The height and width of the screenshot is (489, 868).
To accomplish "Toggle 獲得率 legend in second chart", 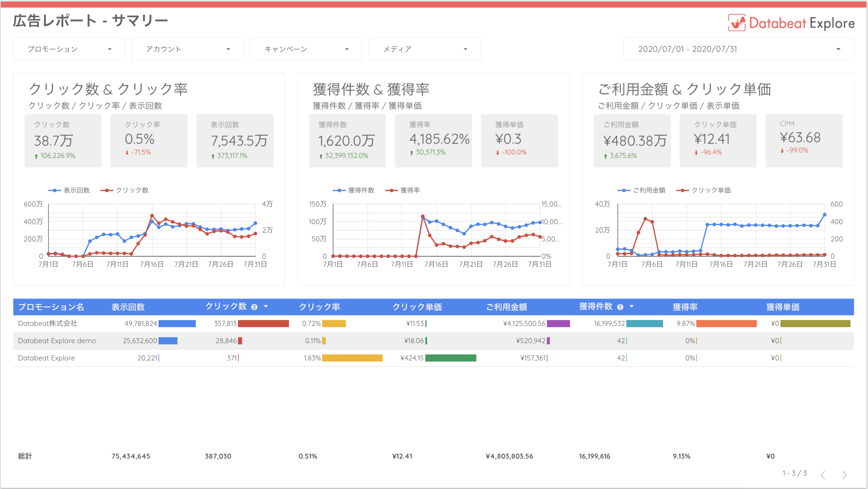I will [x=403, y=190].
